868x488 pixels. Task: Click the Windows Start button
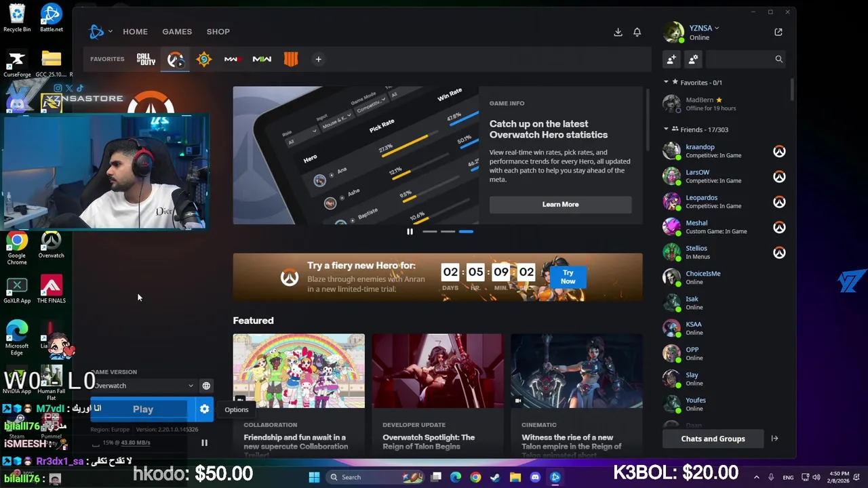pos(315,477)
